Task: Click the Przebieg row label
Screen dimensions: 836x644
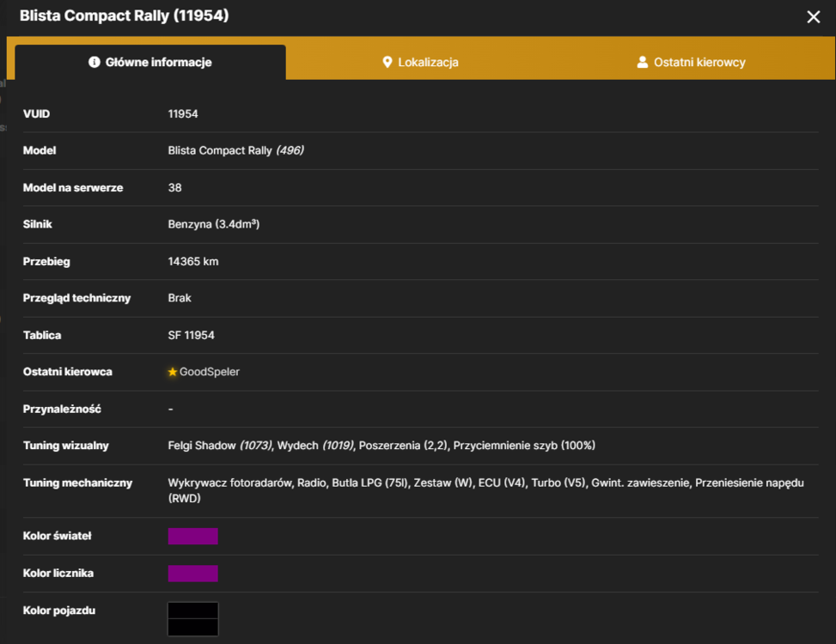Action: (x=46, y=262)
